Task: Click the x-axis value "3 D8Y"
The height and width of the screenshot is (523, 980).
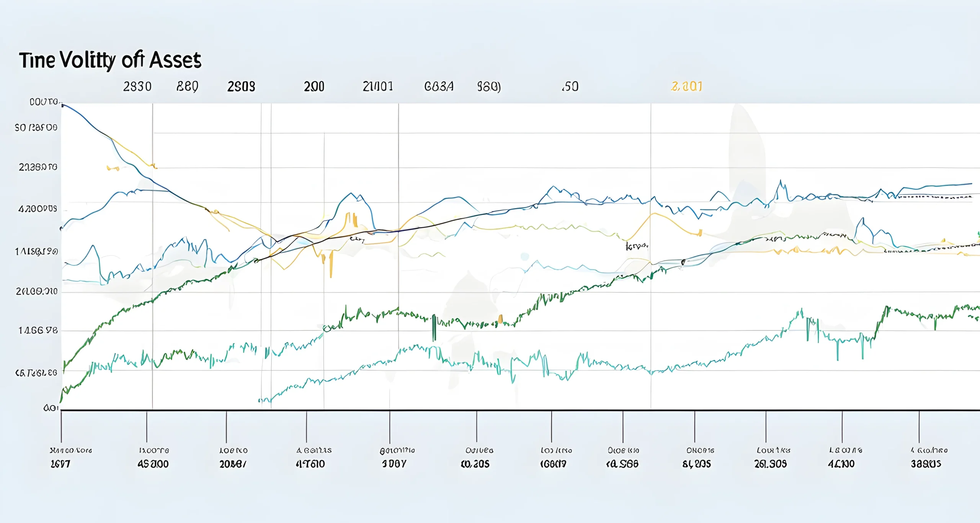Action: click(394, 464)
